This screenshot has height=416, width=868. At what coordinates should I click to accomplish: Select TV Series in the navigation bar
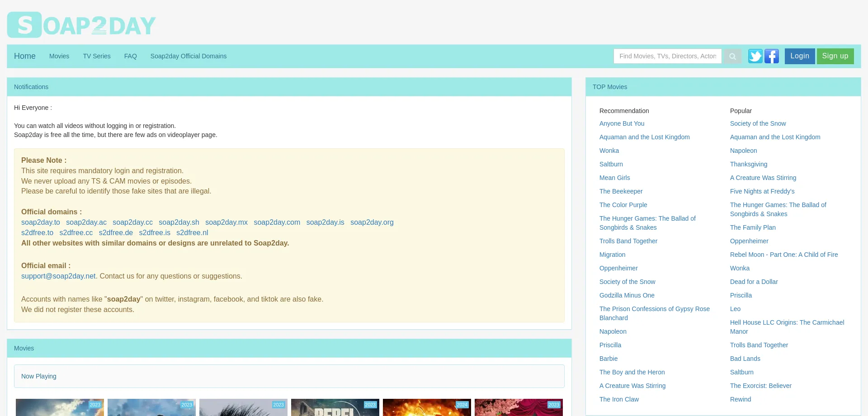click(x=97, y=56)
